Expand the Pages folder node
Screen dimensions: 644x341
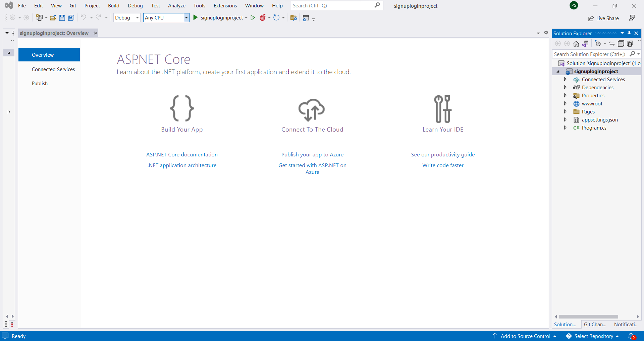click(565, 112)
